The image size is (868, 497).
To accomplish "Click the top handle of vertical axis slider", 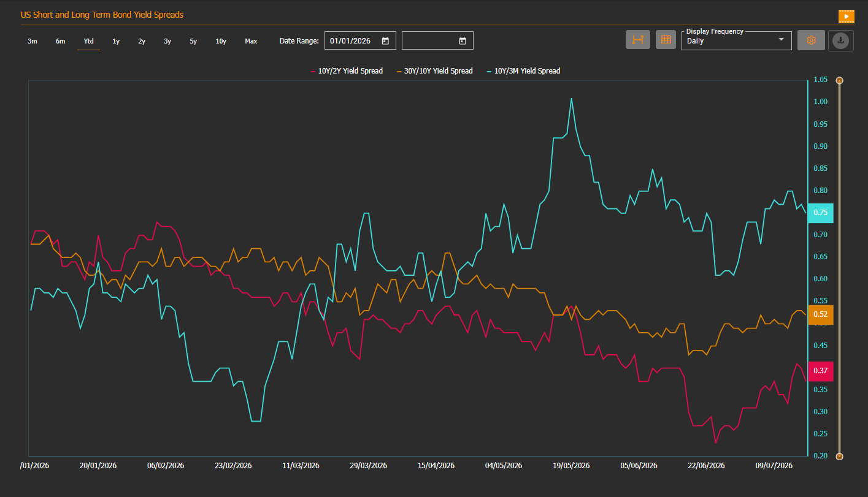I will (x=840, y=80).
